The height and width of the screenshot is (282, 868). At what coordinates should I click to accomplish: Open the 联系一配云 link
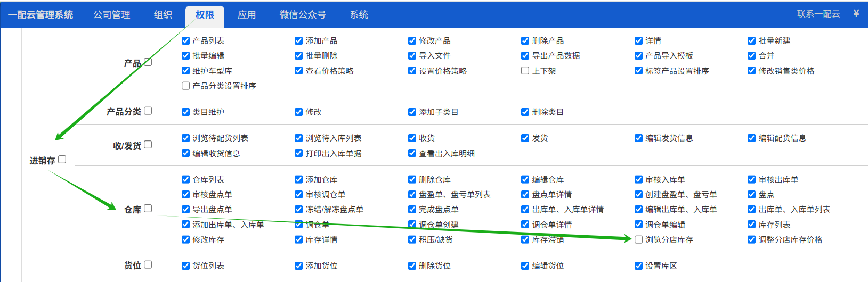tap(818, 14)
